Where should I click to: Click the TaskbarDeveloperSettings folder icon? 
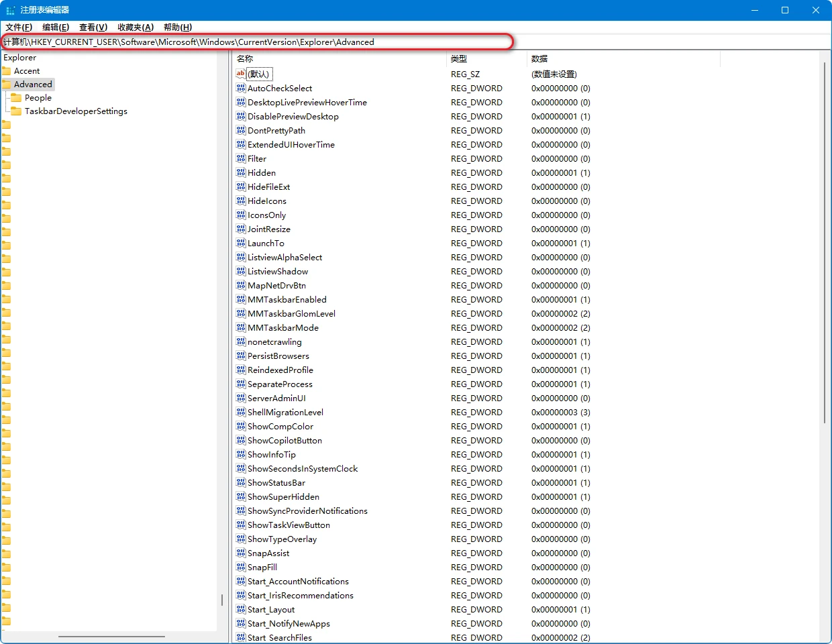click(x=17, y=111)
